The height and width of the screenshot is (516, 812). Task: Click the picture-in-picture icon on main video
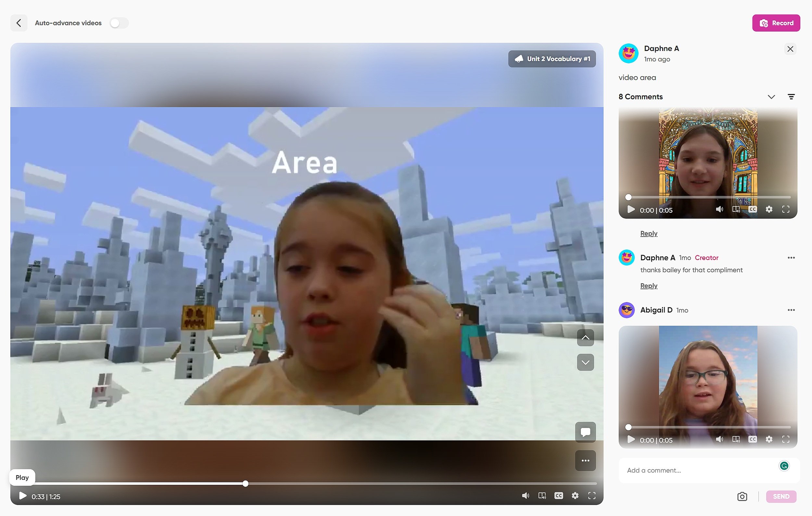click(x=542, y=496)
